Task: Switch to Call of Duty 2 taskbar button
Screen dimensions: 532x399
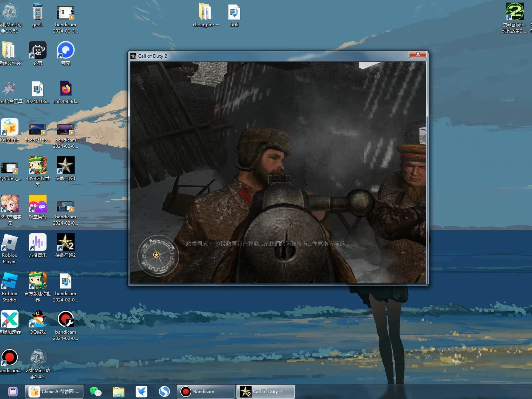Action: [x=266, y=392]
